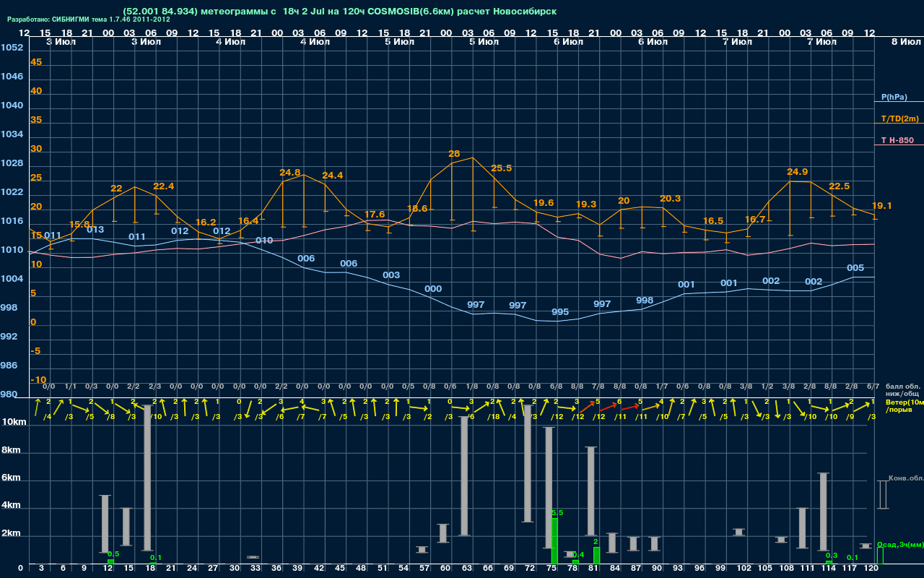The width and height of the screenshot is (924, 578).
Task: Select the 5.5 precipitation amount label
Action: [557, 512]
